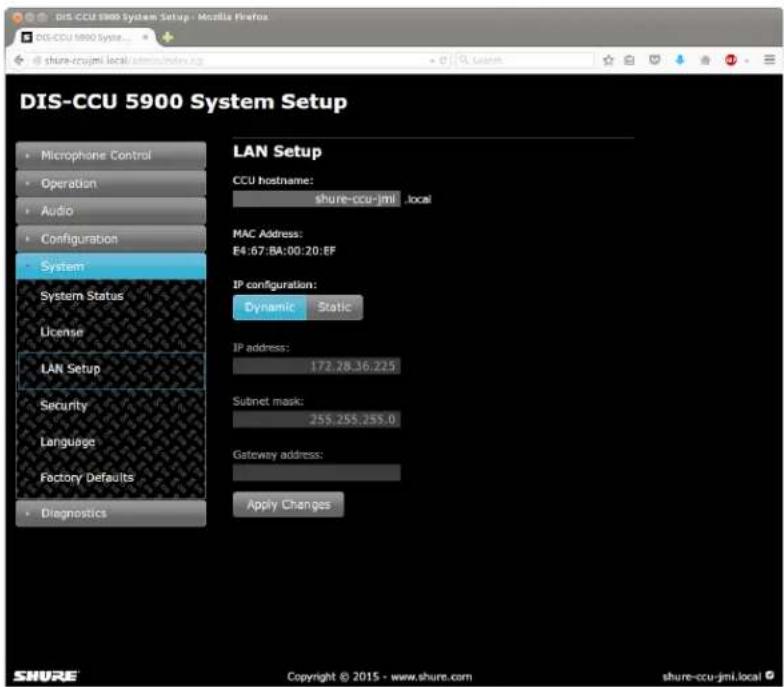Go to browser home icon

[705, 60]
